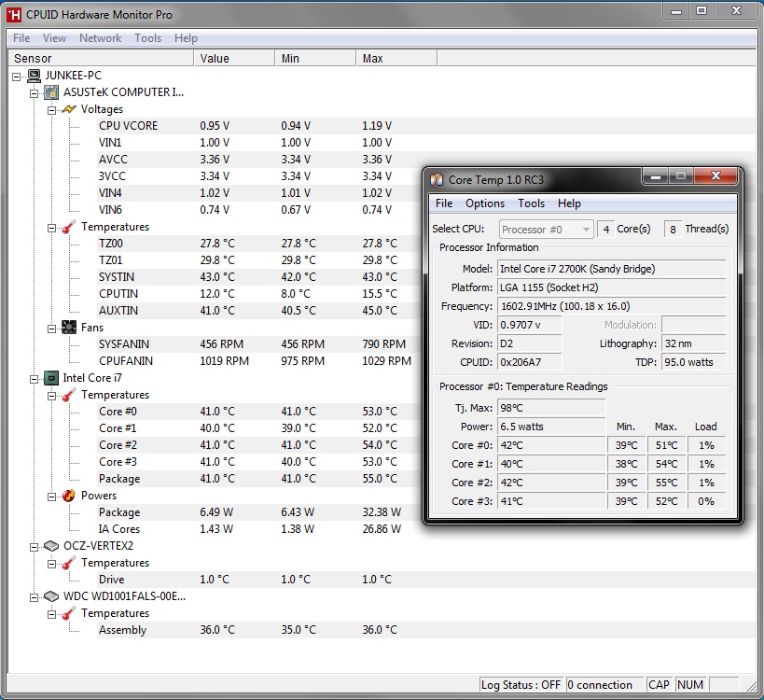Click the 1029 RPM max value for CPUFANIN
Image resolution: width=764 pixels, height=700 pixels.
pos(386,361)
